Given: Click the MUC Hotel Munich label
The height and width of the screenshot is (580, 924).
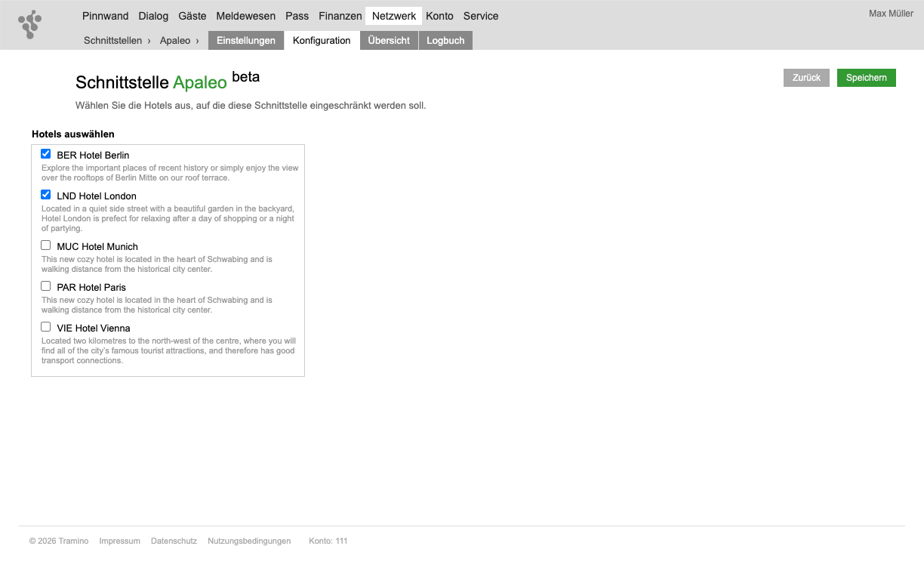Looking at the screenshot, I should (97, 247).
